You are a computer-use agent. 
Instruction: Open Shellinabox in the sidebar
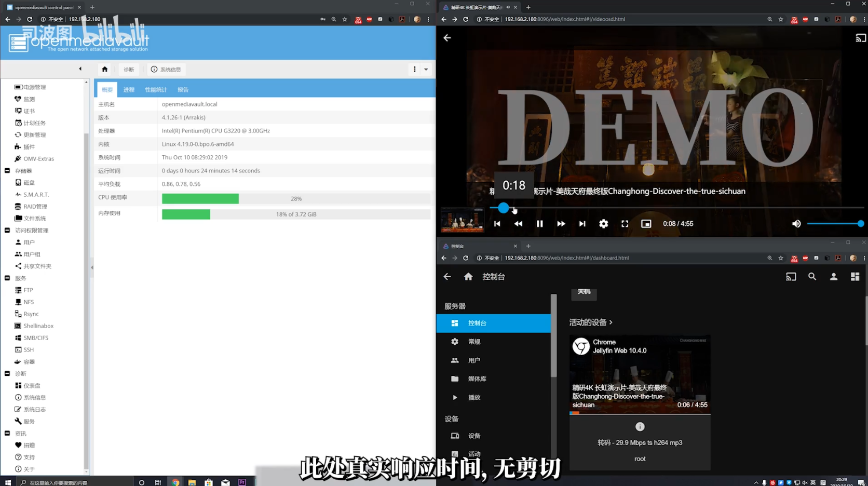click(34, 326)
